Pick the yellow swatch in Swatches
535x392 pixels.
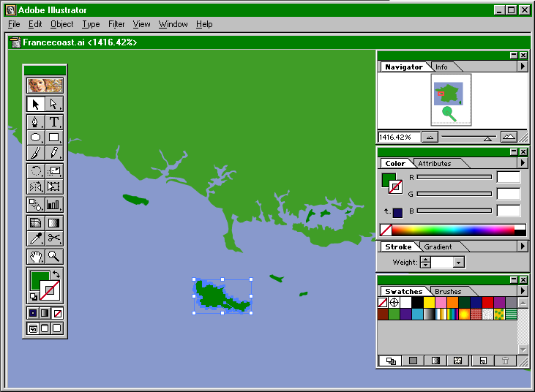point(430,302)
